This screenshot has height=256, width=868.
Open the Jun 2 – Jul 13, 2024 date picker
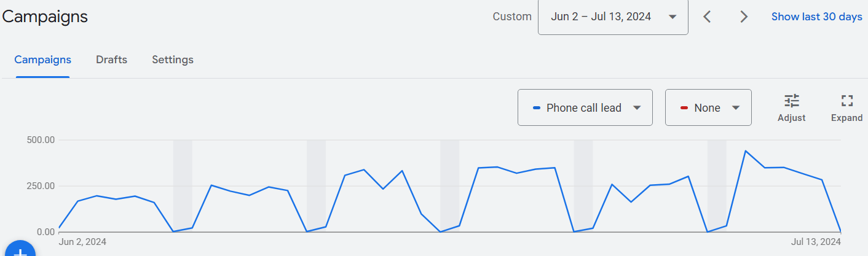click(x=612, y=17)
